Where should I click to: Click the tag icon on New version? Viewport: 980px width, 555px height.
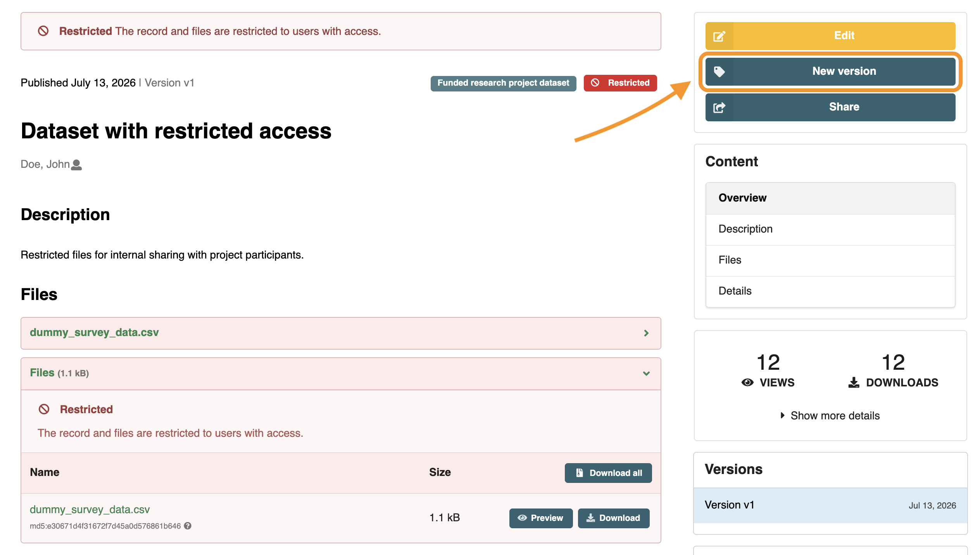click(719, 71)
